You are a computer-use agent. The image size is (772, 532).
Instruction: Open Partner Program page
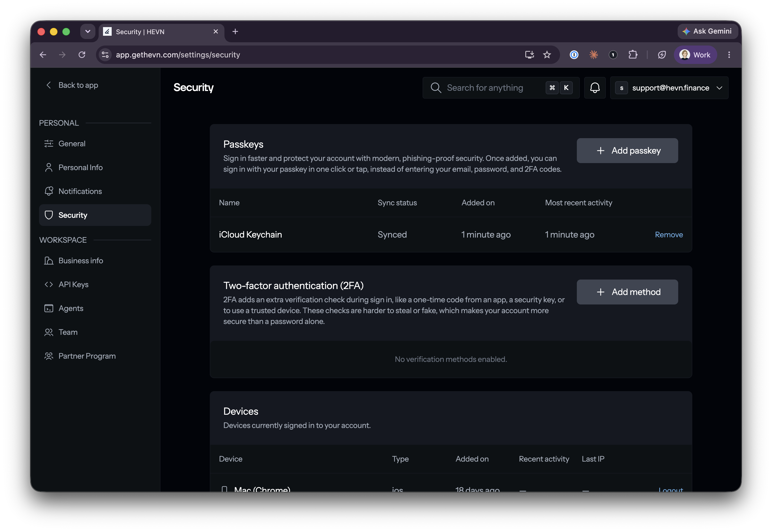(x=95, y=356)
